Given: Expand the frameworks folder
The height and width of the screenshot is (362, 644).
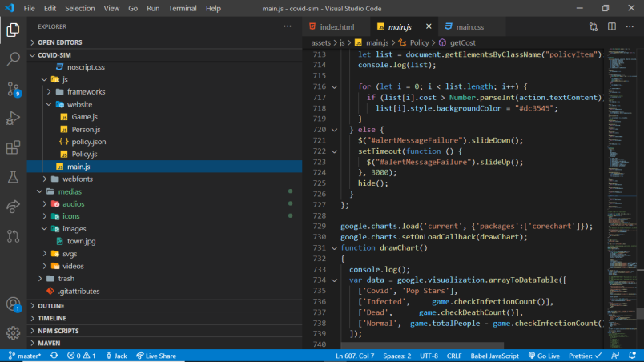Looking at the screenshot, I should click(86, 91).
